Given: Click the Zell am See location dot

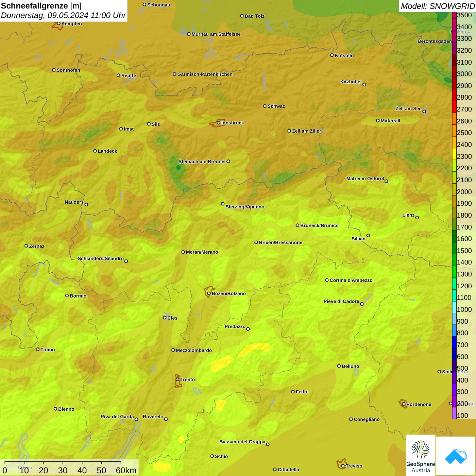Looking at the screenshot, I should click(x=424, y=111).
